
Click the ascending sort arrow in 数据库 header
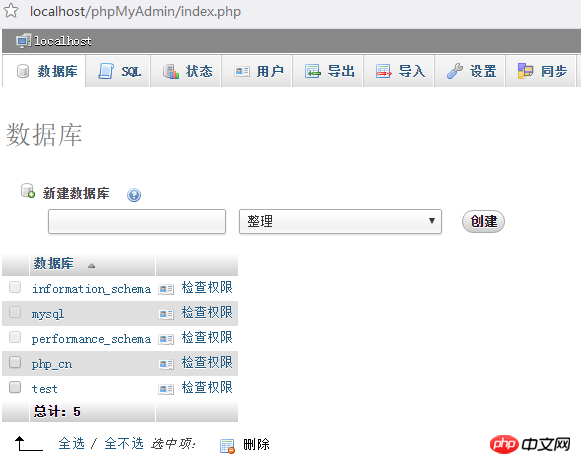(92, 265)
